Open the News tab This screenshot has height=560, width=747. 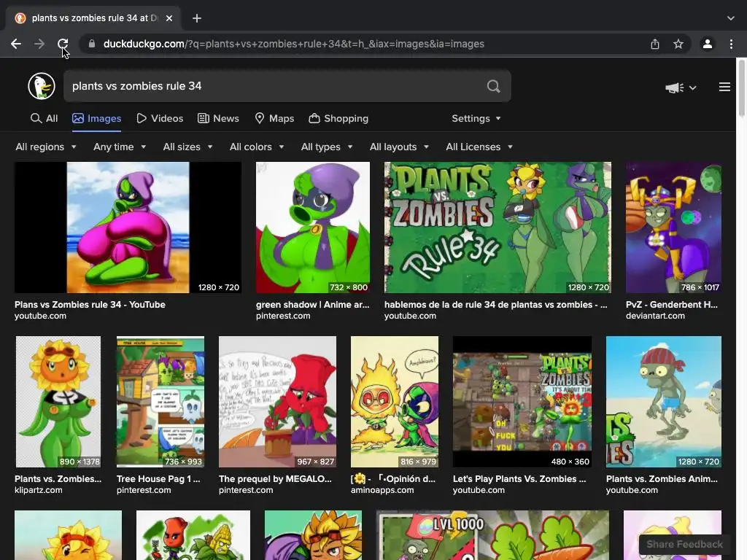click(218, 119)
